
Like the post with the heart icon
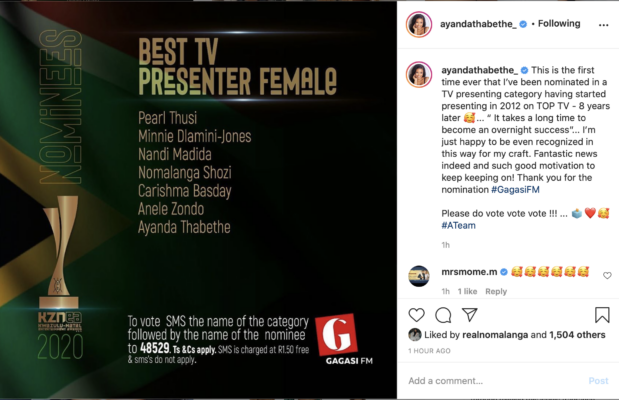(x=416, y=315)
